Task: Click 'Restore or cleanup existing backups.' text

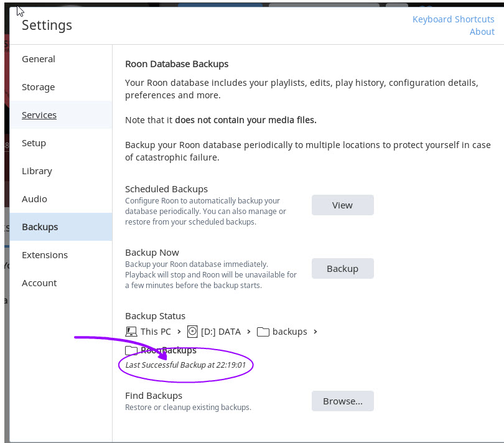Action: pyautogui.click(x=188, y=408)
